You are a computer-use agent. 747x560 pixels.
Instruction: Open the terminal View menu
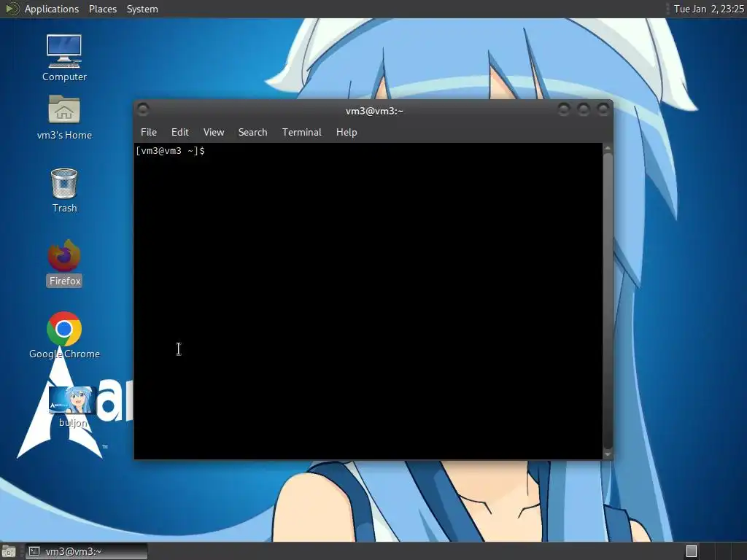click(214, 133)
